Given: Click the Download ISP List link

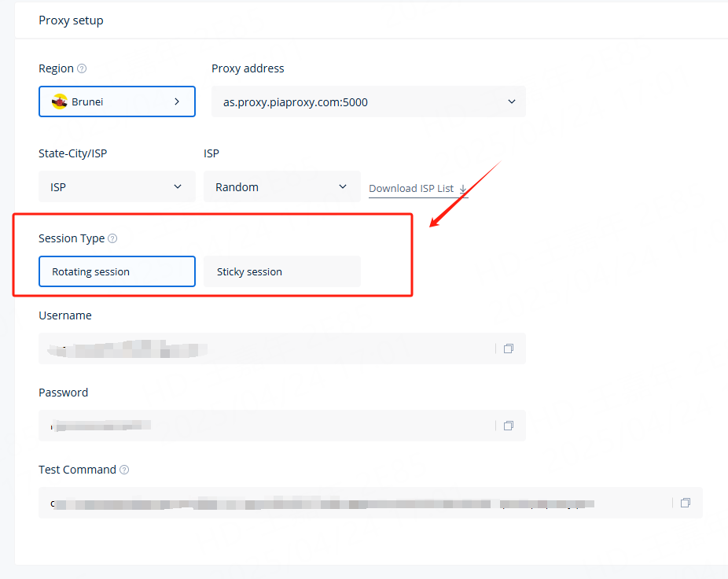Looking at the screenshot, I should [x=411, y=189].
